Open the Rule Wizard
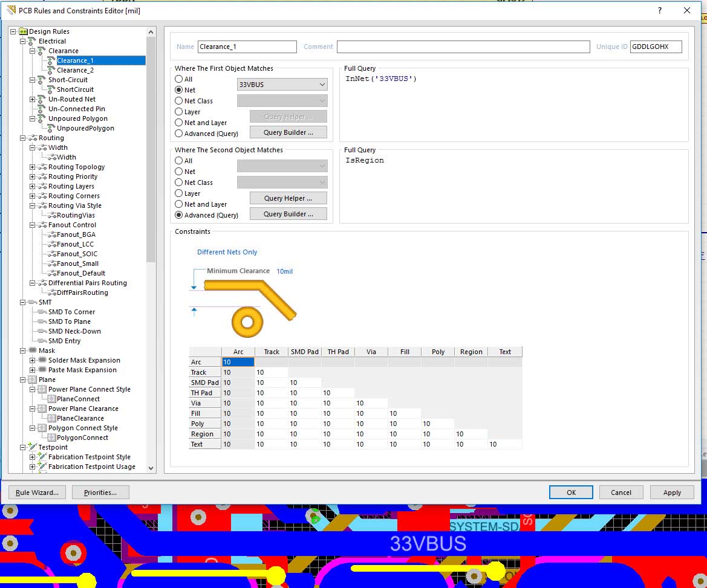 coord(37,493)
